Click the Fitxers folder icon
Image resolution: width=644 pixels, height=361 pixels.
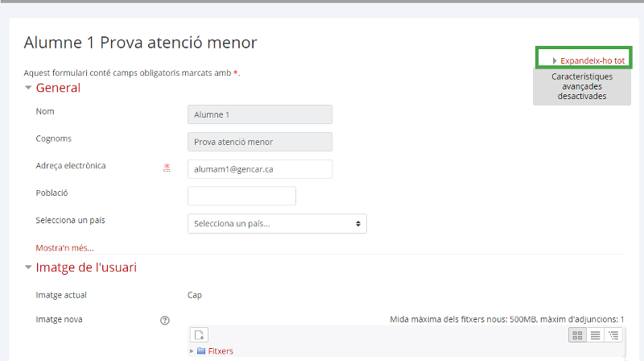(x=201, y=351)
